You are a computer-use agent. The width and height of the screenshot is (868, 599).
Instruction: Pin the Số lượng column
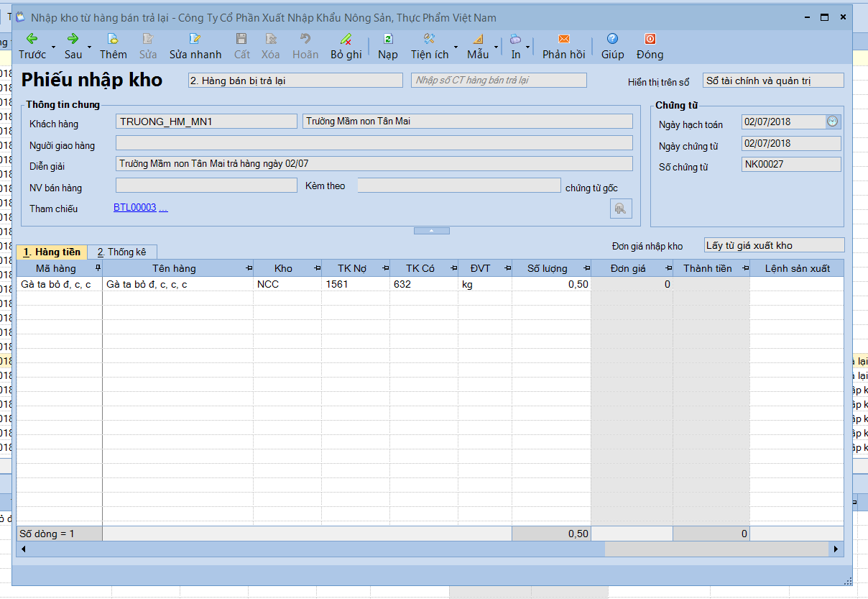(x=586, y=268)
